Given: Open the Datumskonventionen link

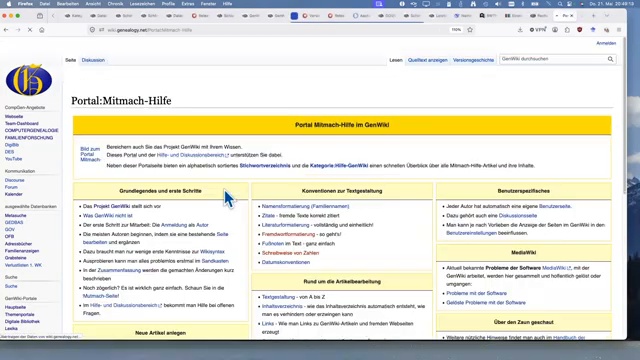Looking at the screenshot, I should coord(286,262).
